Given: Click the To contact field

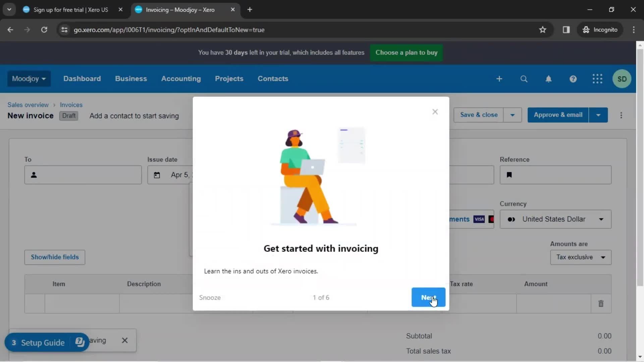Looking at the screenshot, I should (x=83, y=175).
